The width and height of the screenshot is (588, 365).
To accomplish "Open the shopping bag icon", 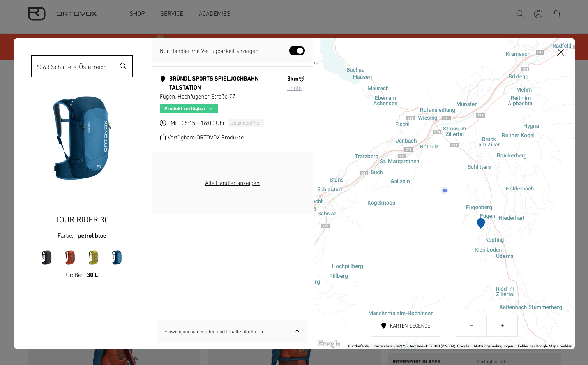I will (x=556, y=14).
